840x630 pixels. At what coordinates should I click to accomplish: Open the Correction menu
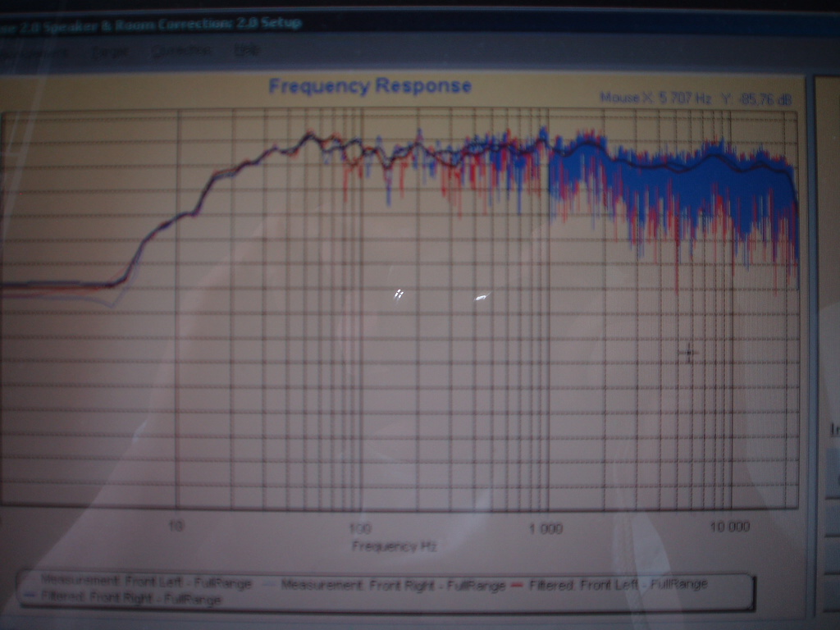(181, 52)
